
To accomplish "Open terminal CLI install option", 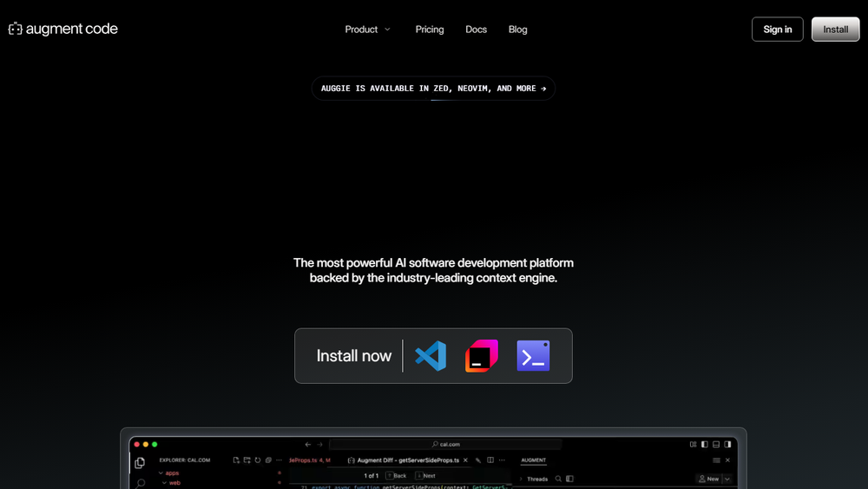I will pyautogui.click(x=533, y=355).
